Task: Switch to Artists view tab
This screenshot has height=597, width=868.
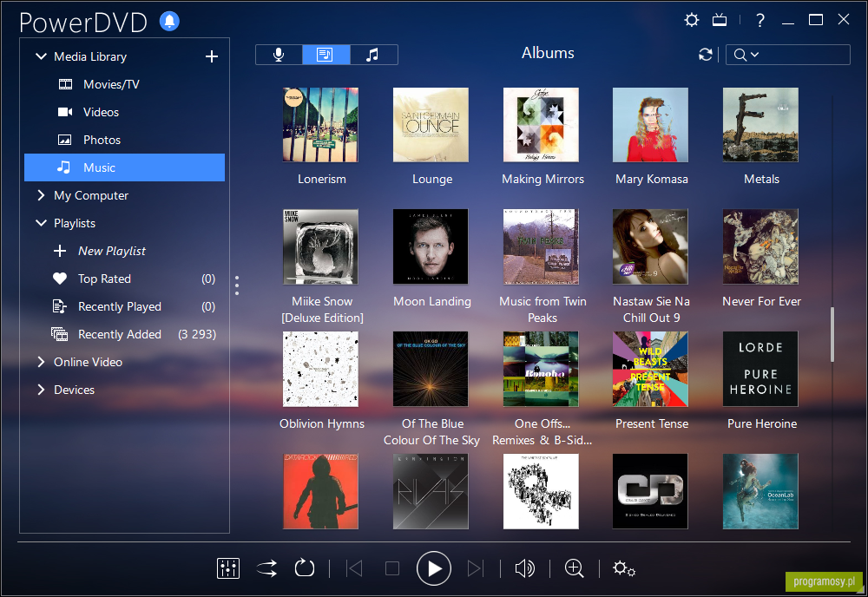Action: pos(279,55)
